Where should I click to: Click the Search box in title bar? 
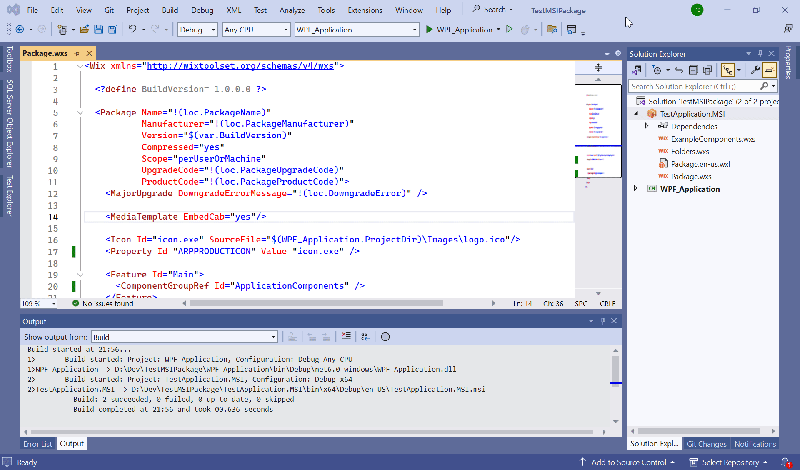(x=493, y=9)
